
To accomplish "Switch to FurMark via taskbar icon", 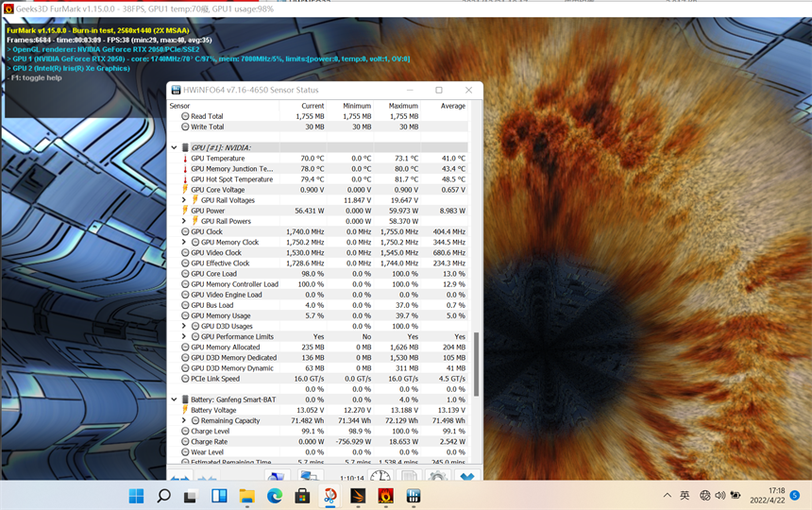I will [385, 496].
